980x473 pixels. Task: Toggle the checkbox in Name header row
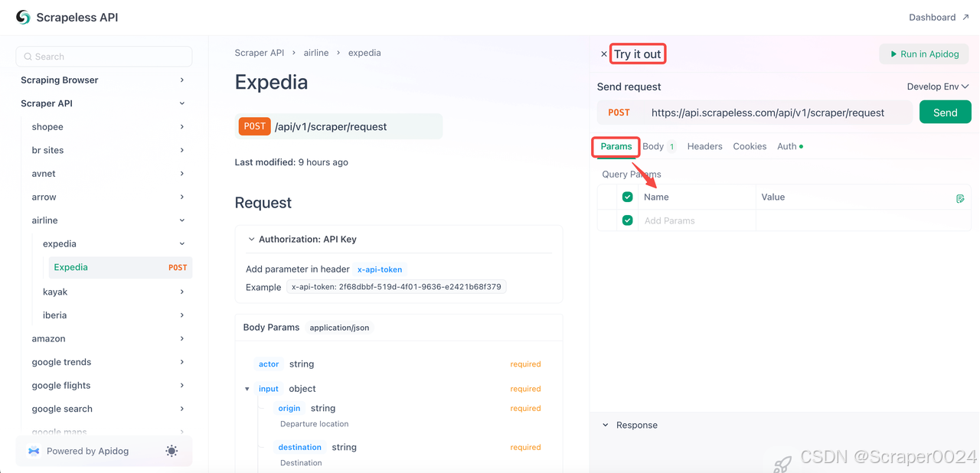click(x=628, y=197)
